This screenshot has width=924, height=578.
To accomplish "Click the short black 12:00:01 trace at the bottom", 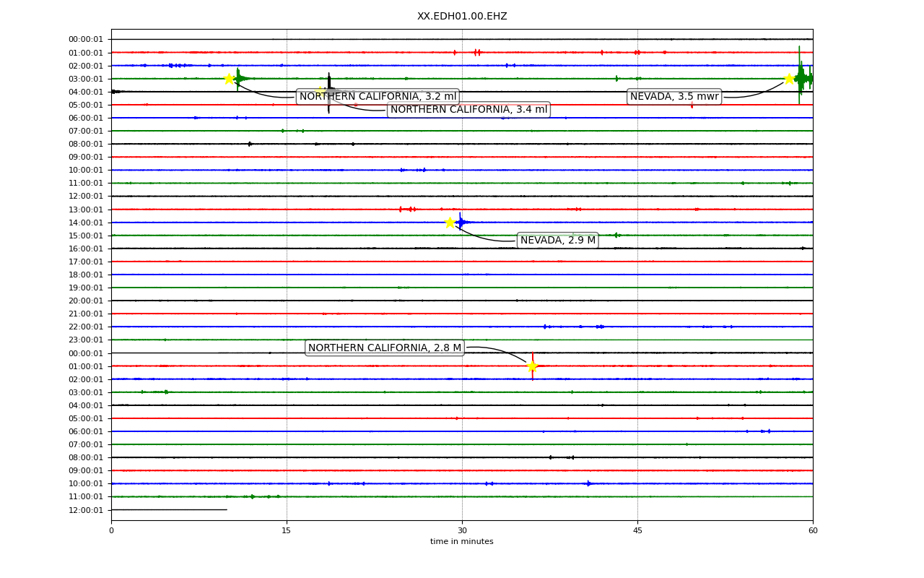I will pyautogui.click(x=169, y=510).
